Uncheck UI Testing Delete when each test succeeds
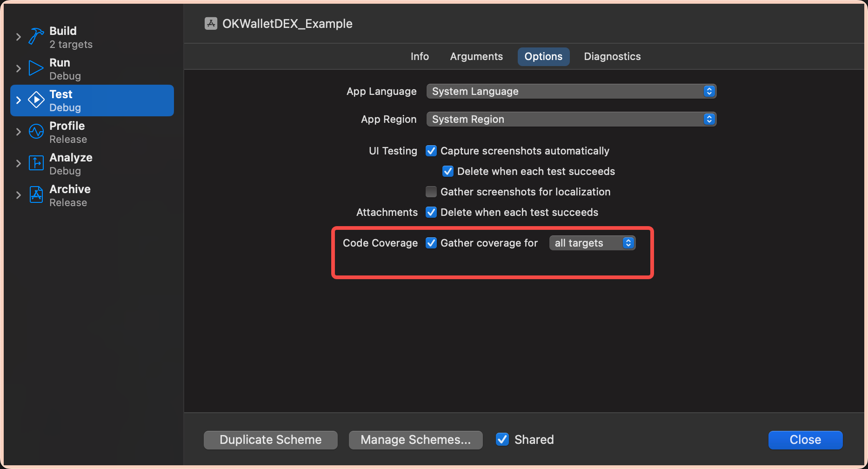 (x=448, y=171)
